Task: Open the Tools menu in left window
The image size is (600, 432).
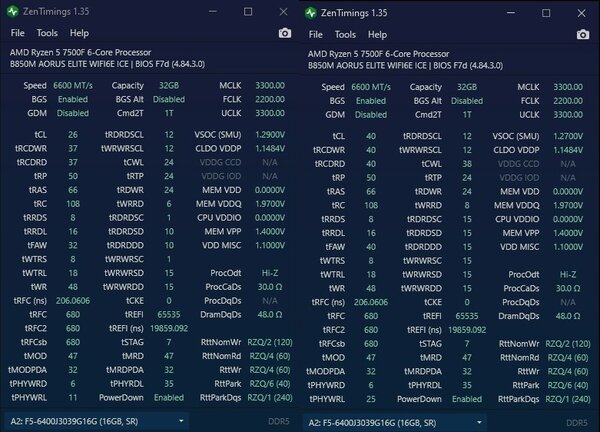Action: click(47, 33)
